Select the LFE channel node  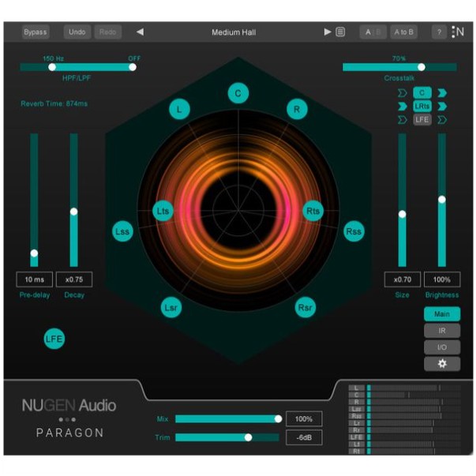[x=54, y=339]
